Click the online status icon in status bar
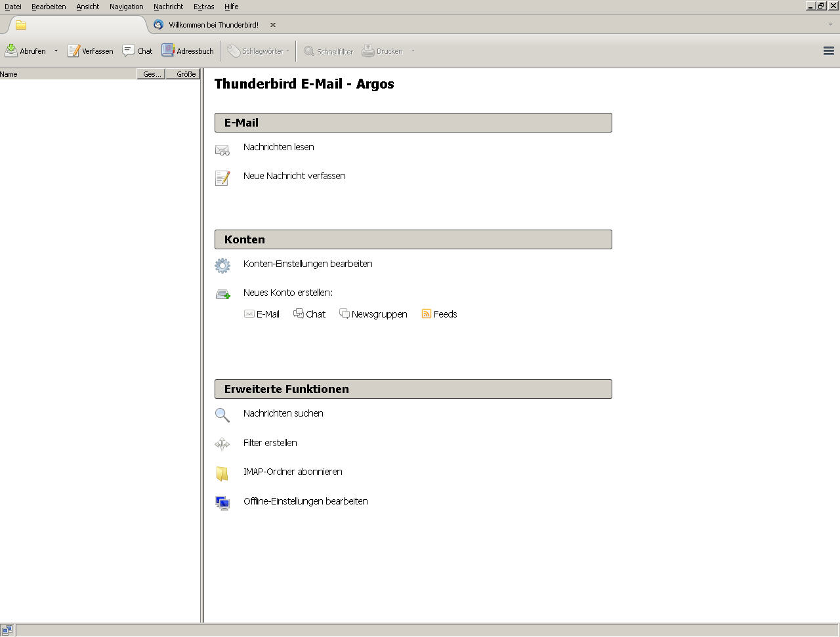Image resolution: width=840 pixels, height=637 pixels. tap(7, 630)
